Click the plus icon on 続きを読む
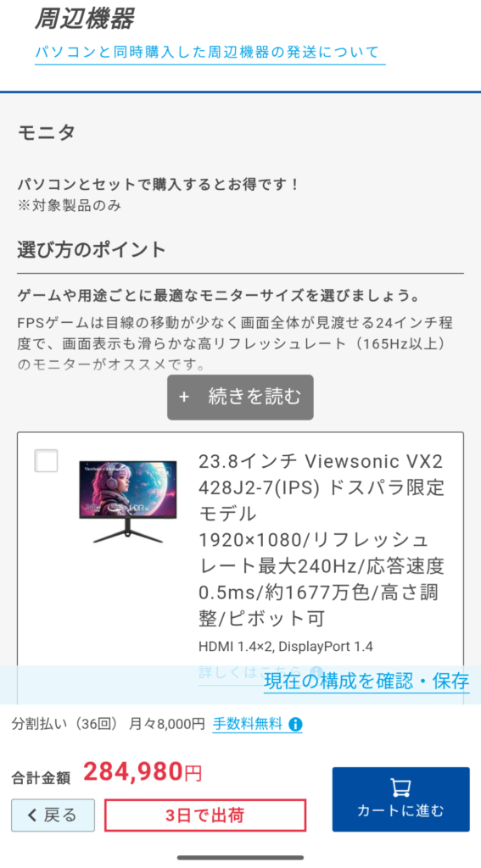This screenshot has height=868, width=481. pyautogui.click(x=185, y=397)
